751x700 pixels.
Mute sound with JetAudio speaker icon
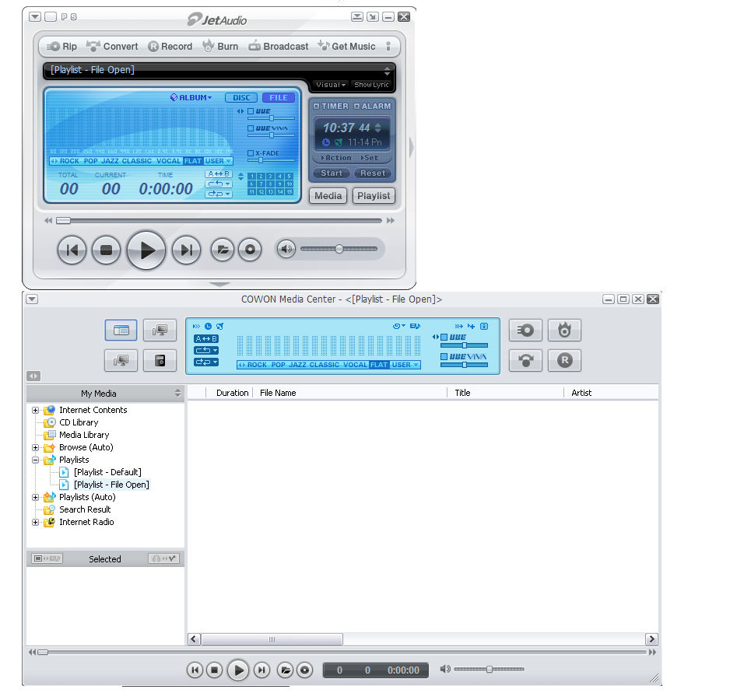[286, 249]
